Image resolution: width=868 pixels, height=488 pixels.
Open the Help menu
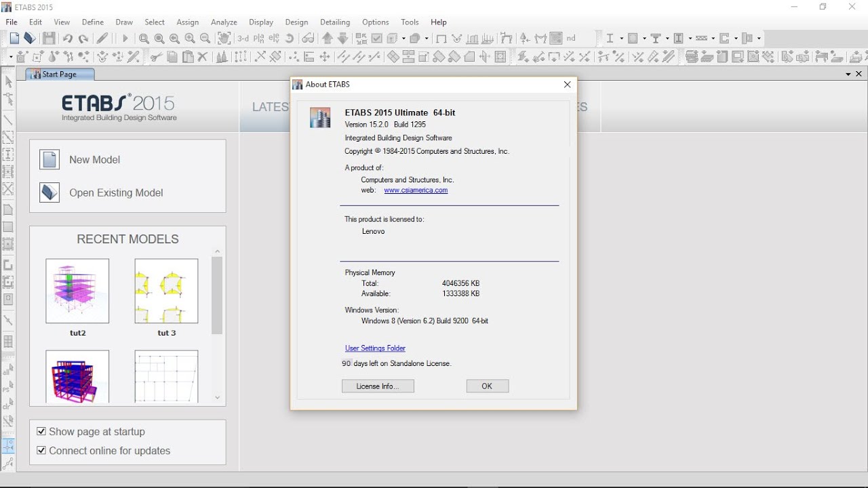point(439,22)
